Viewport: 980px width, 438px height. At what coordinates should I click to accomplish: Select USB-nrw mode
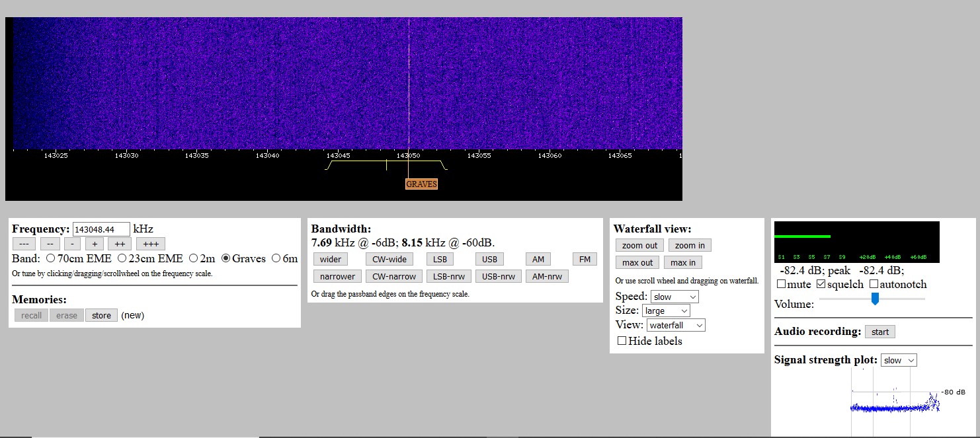[x=499, y=276]
